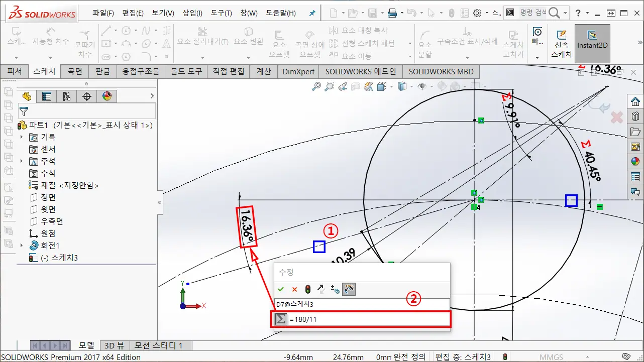Click the dimension name field D7@스케치3
Screen dimensions: 644x362
[362, 304]
